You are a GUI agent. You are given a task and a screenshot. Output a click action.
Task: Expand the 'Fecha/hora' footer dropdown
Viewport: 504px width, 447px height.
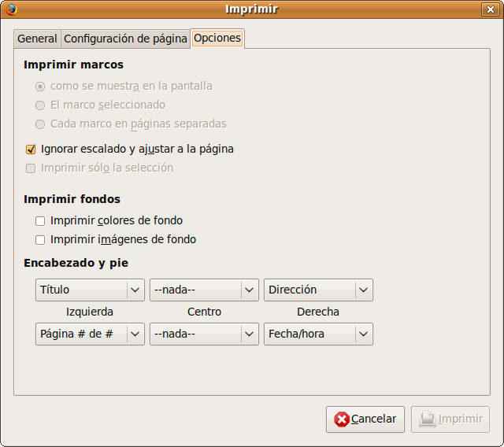318,334
